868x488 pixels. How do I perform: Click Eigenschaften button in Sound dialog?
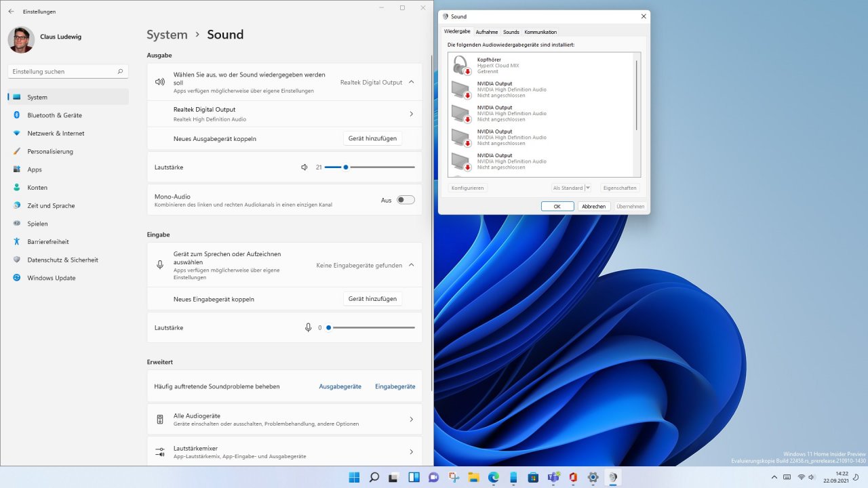pyautogui.click(x=620, y=188)
